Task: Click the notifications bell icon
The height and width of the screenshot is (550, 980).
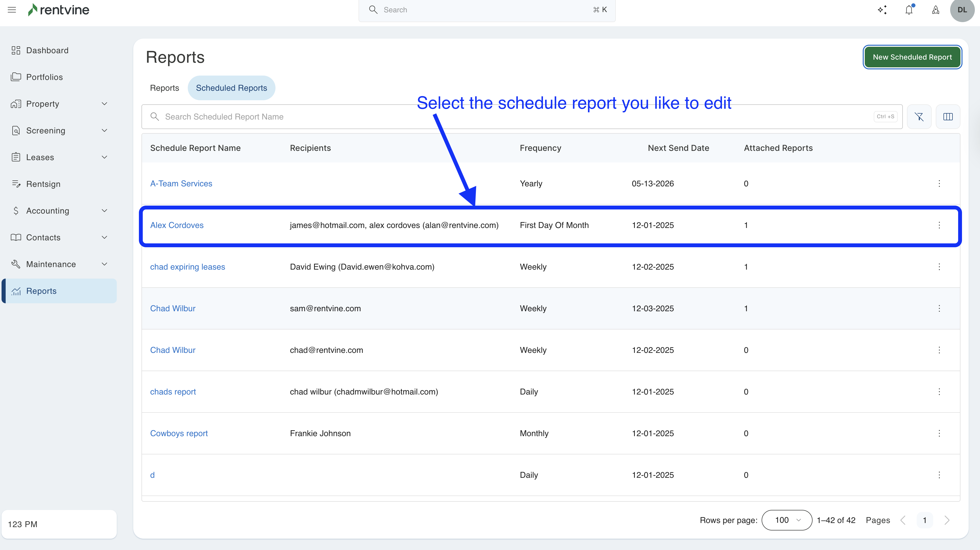Action: (x=909, y=10)
